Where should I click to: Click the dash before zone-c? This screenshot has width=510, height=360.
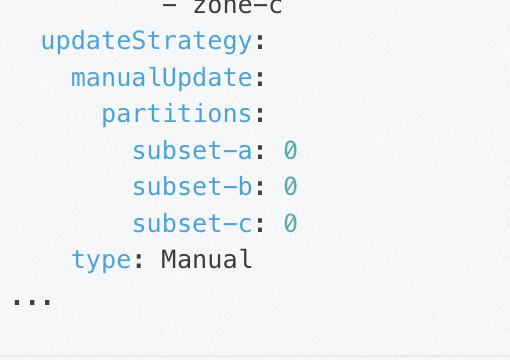coord(169,5)
